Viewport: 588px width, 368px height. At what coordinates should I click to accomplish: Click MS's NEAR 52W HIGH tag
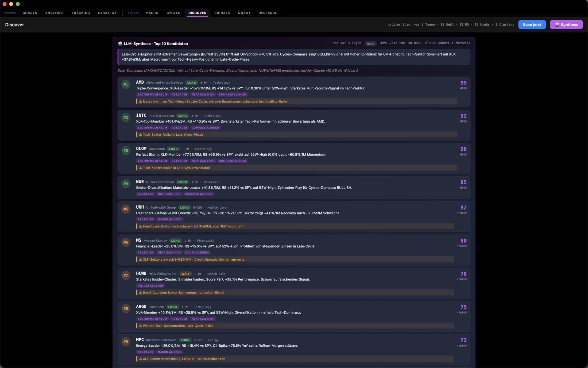click(169, 252)
